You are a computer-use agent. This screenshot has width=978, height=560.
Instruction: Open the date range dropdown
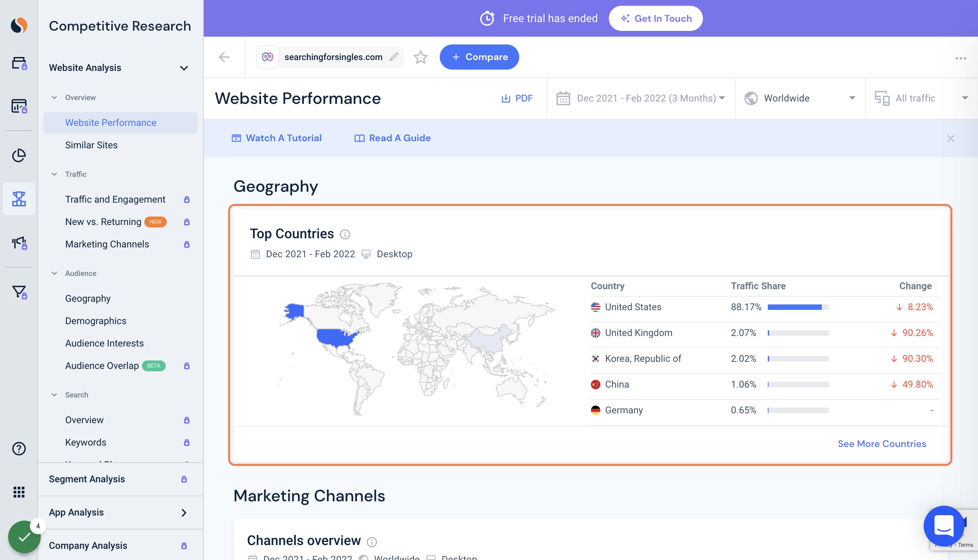(x=640, y=98)
